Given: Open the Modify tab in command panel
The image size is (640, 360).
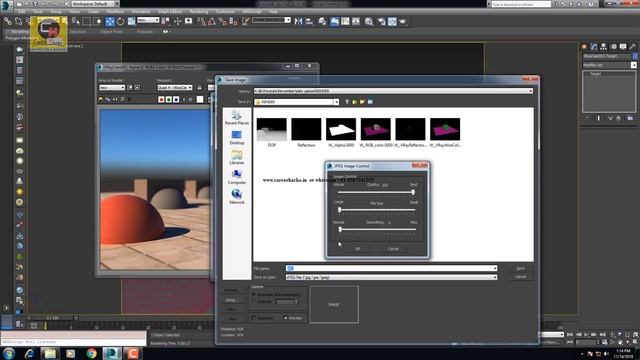Looking at the screenshot, I should click(x=594, y=47).
